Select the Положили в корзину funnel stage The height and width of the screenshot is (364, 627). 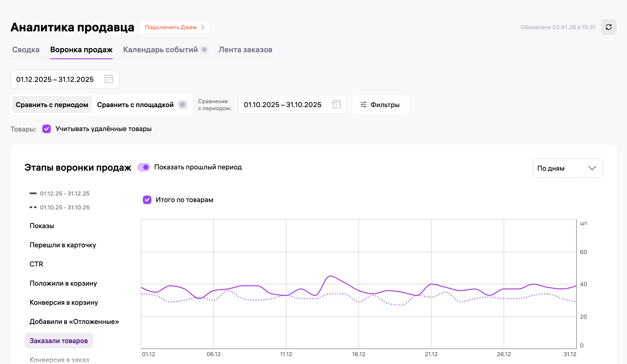(63, 283)
